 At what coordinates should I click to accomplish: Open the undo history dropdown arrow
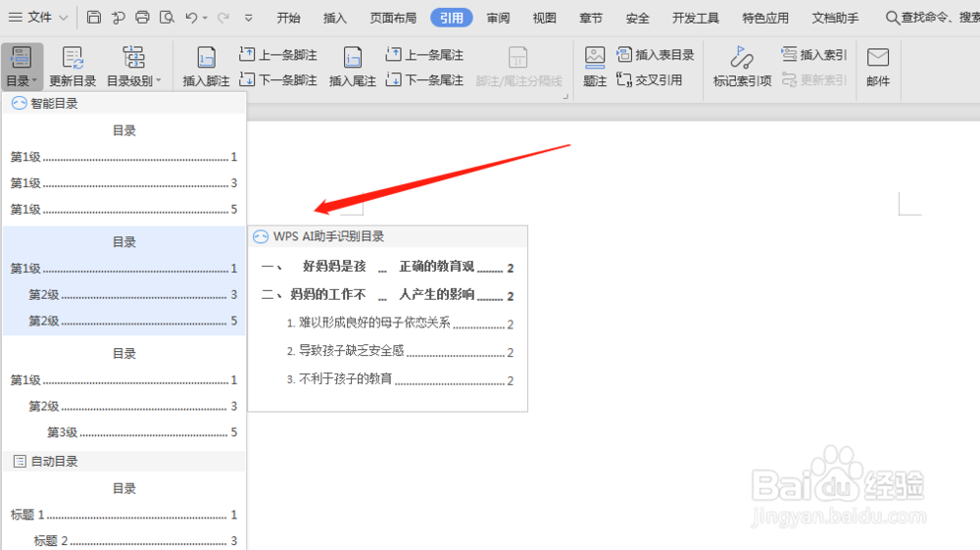click(205, 18)
